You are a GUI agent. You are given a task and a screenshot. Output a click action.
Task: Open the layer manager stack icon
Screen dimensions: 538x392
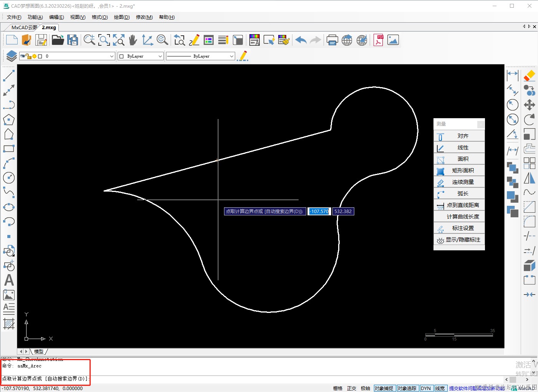click(12, 56)
